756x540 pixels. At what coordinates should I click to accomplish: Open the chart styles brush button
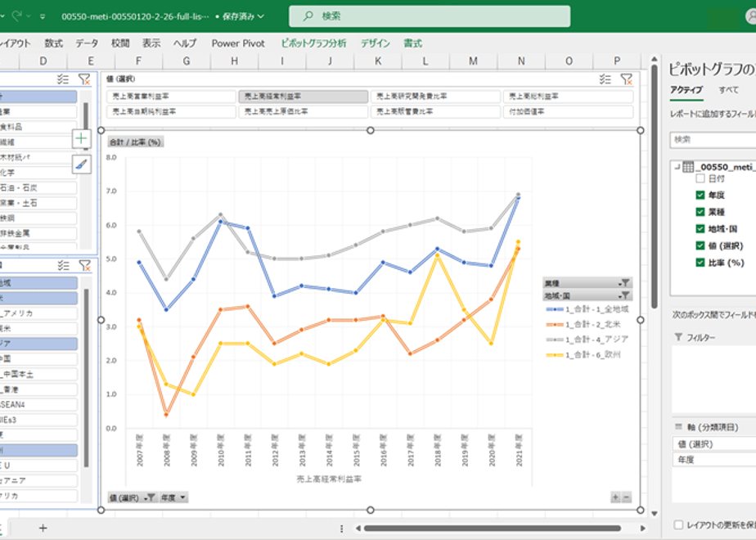pyautogui.click(x=82, y=164)
